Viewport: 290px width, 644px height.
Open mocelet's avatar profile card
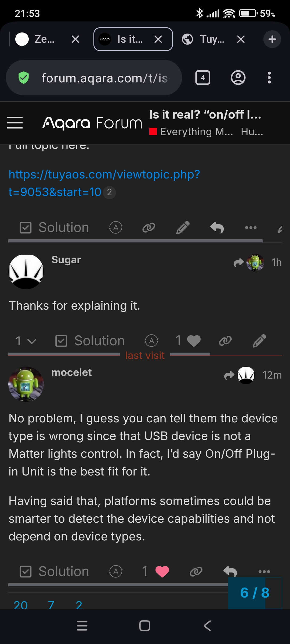pyautogui.click(x=26, y=384)
